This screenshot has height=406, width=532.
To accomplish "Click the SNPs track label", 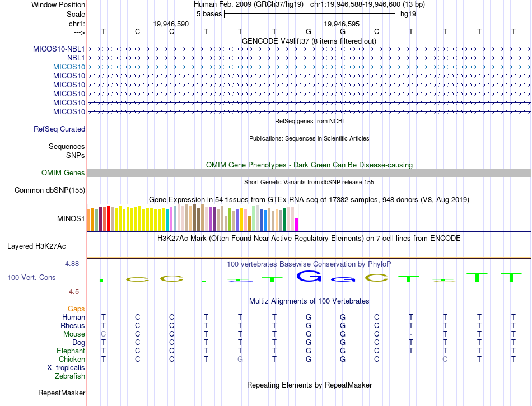I will (x=76, y=155).
